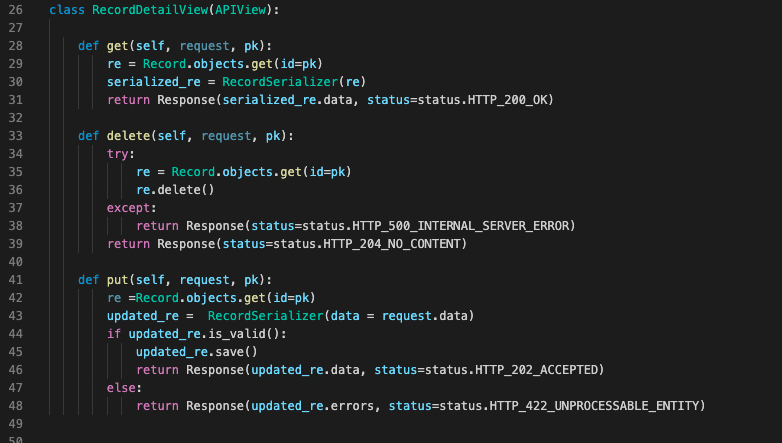Image resolution: width=782 pixels, height=443 pixels.
Task: Click line number 41 in the gutter
Action: 15,280
